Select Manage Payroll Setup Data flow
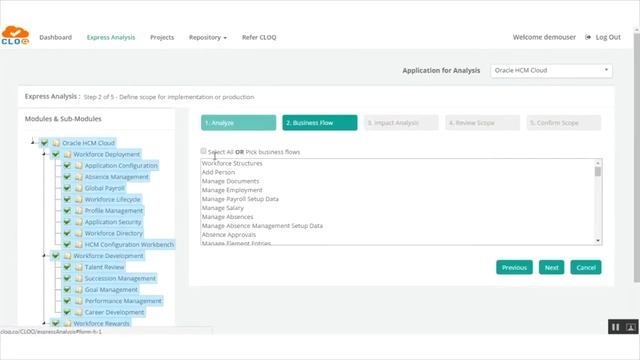The image size is (640, 360). [x=240, y=199]
